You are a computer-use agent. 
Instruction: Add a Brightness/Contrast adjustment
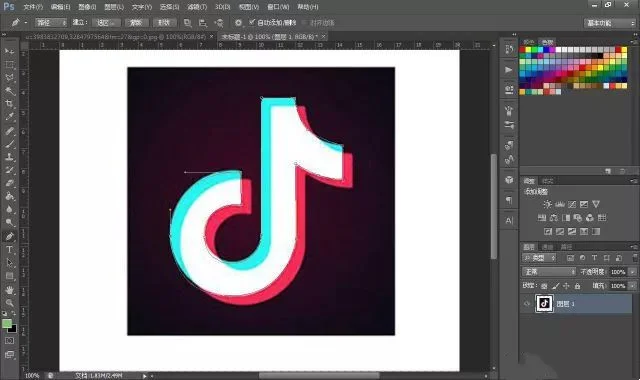click(548, 204)
